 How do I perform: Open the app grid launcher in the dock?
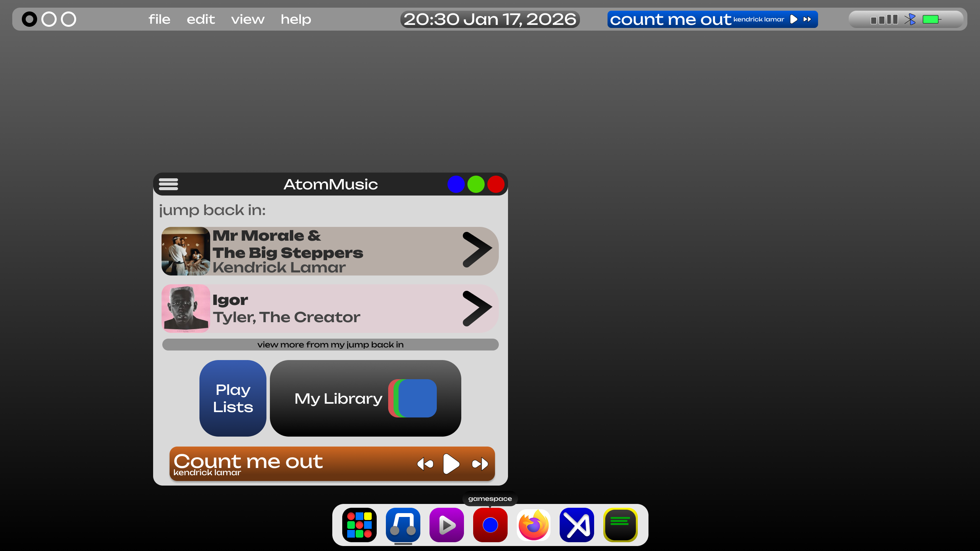(x=359, y=525)
